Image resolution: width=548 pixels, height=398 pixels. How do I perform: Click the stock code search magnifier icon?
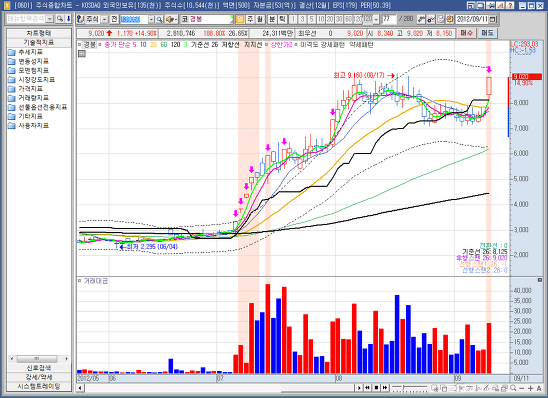point(159,19)
